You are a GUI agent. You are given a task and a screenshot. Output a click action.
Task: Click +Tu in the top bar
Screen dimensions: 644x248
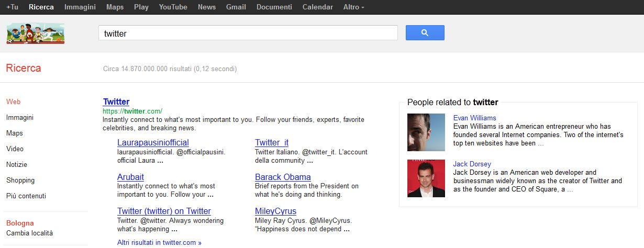12,7
